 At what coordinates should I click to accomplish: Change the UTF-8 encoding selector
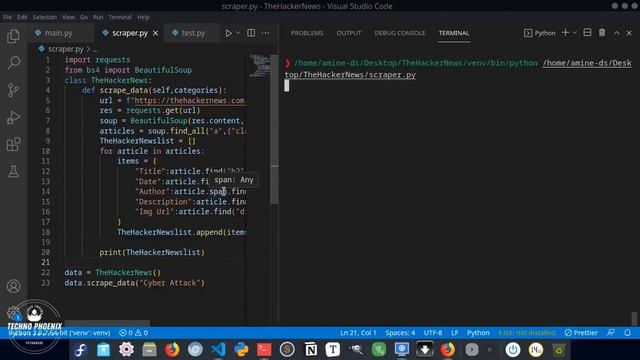tap(433, 333)
